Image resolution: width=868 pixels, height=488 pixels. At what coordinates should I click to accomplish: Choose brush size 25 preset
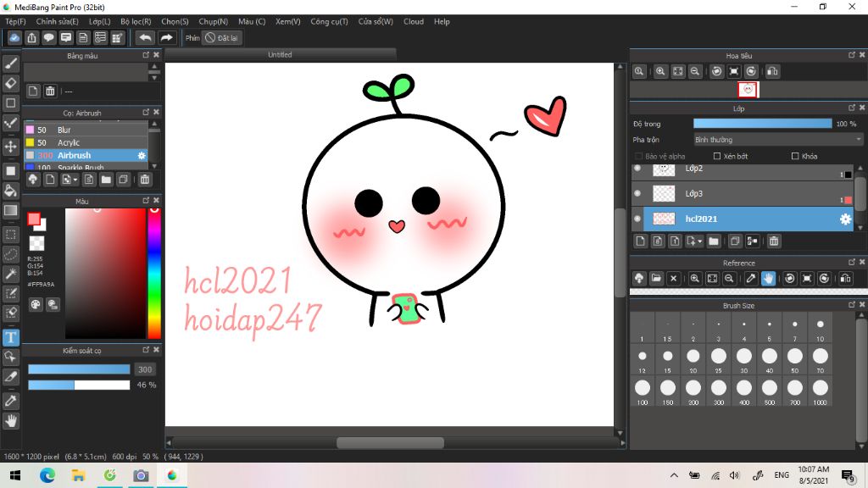(719, 359)
